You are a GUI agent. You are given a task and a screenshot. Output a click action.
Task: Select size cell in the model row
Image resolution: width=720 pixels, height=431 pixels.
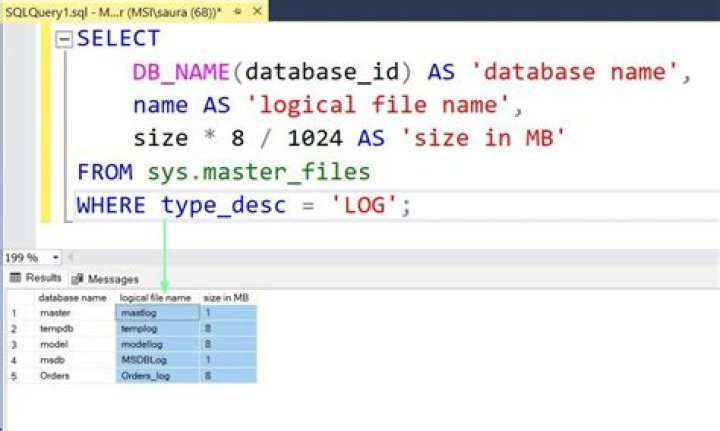pyautogui.click(x=228, y=344)
